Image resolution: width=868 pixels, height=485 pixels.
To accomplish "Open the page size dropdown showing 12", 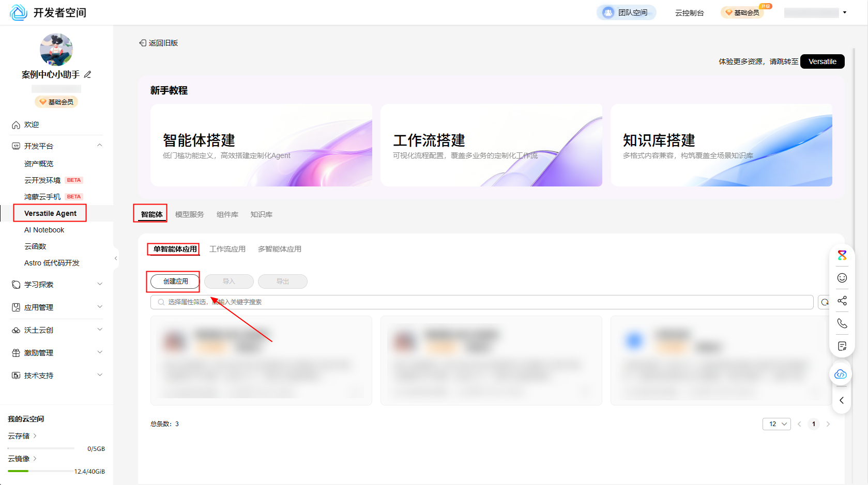I will (776, 424).
